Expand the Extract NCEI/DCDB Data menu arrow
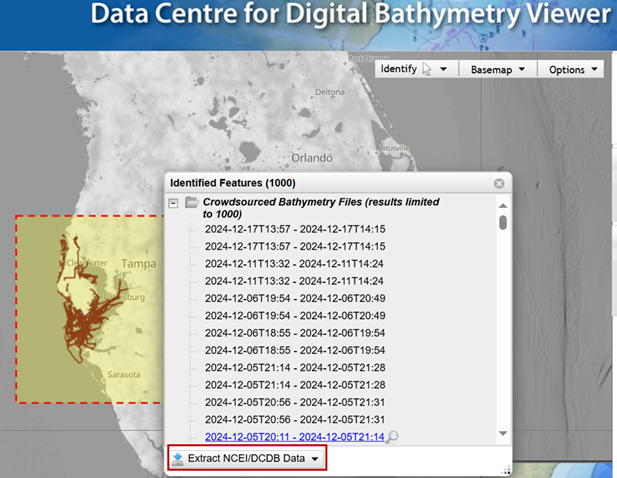Viewport: 617px width, 478px height. point(315,459)
